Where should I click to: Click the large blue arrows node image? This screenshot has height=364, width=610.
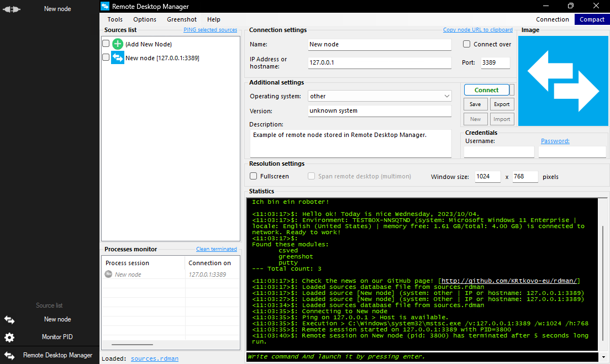(563, 81)
